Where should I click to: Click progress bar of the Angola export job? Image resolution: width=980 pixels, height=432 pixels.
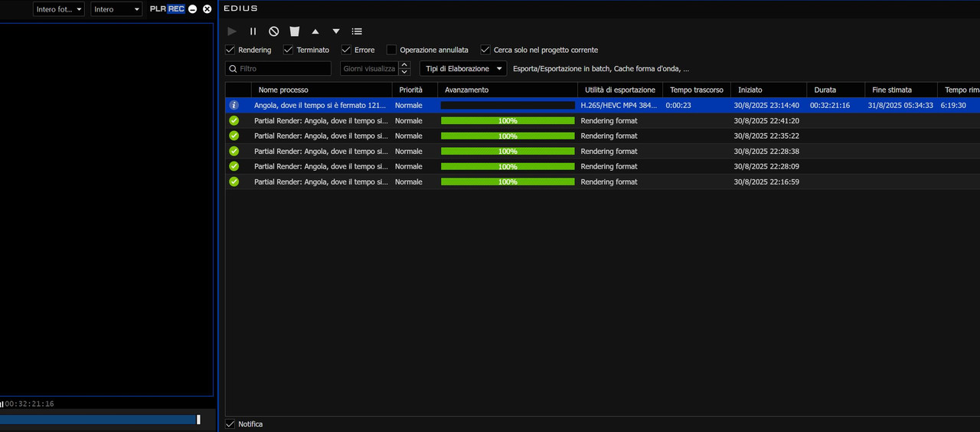pos(508,105)
